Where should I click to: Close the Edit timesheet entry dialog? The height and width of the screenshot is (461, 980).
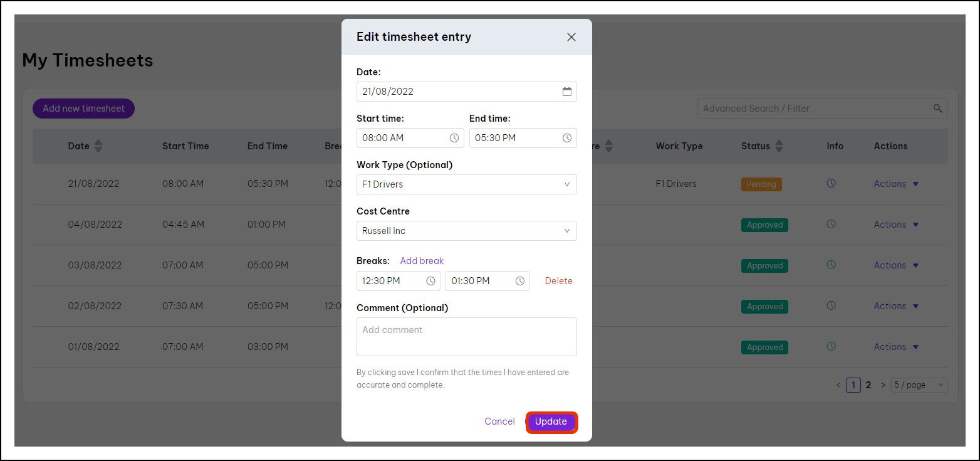[571, 37]
